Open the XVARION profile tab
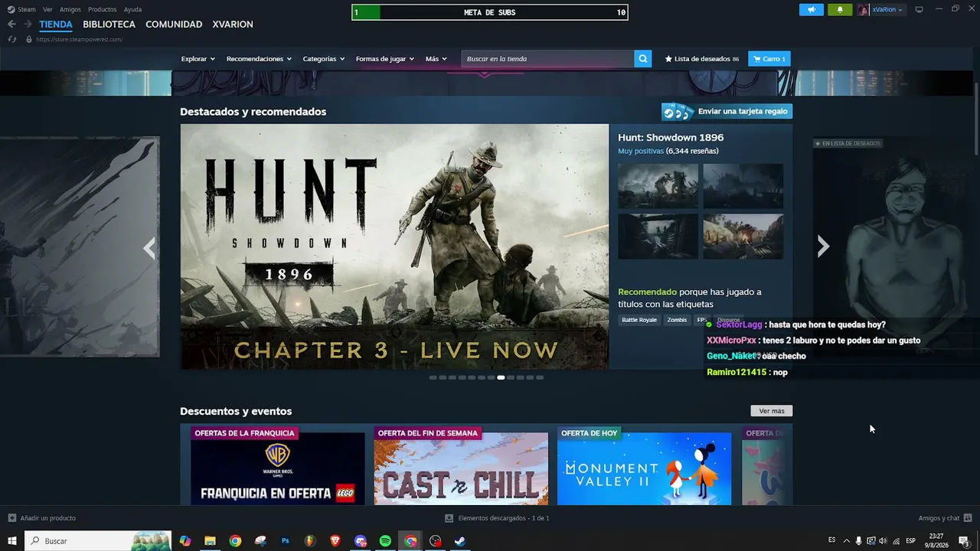 click(233, 24)
